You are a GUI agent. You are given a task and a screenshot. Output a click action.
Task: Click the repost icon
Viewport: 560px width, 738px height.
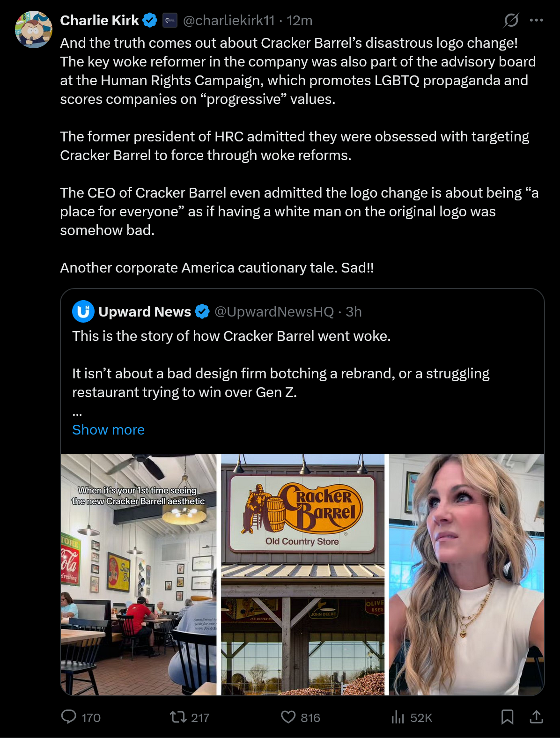coord(178,717)
